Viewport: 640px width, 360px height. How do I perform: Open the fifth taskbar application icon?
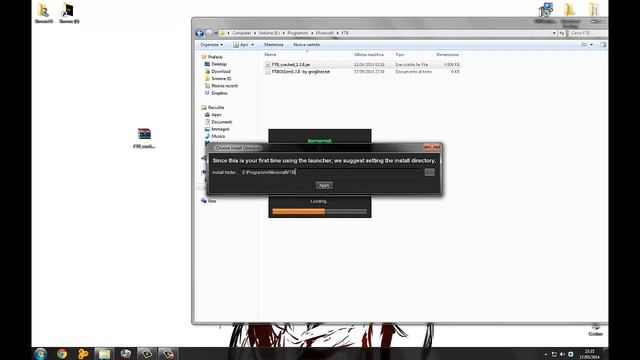click(126, 354)
